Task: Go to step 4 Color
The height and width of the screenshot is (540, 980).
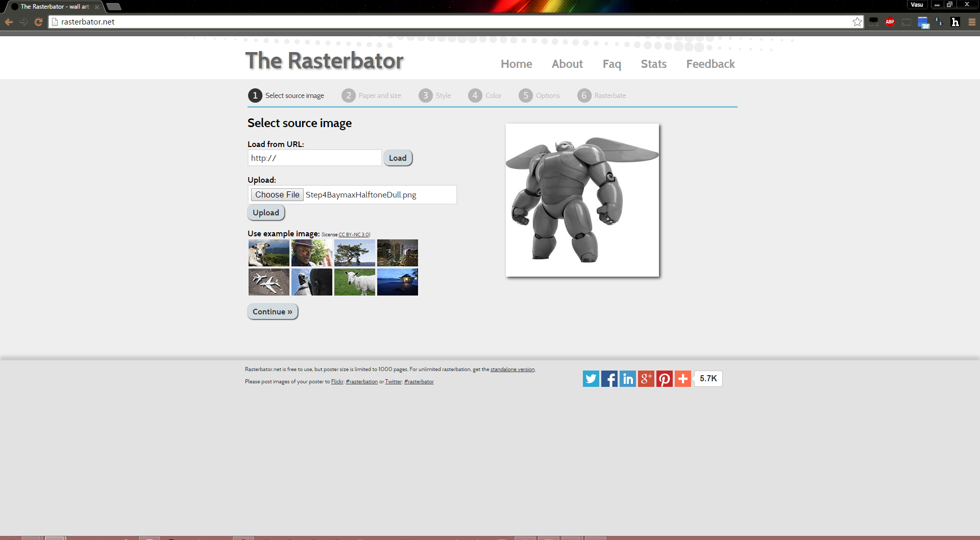Action: [x=485, y=95]
